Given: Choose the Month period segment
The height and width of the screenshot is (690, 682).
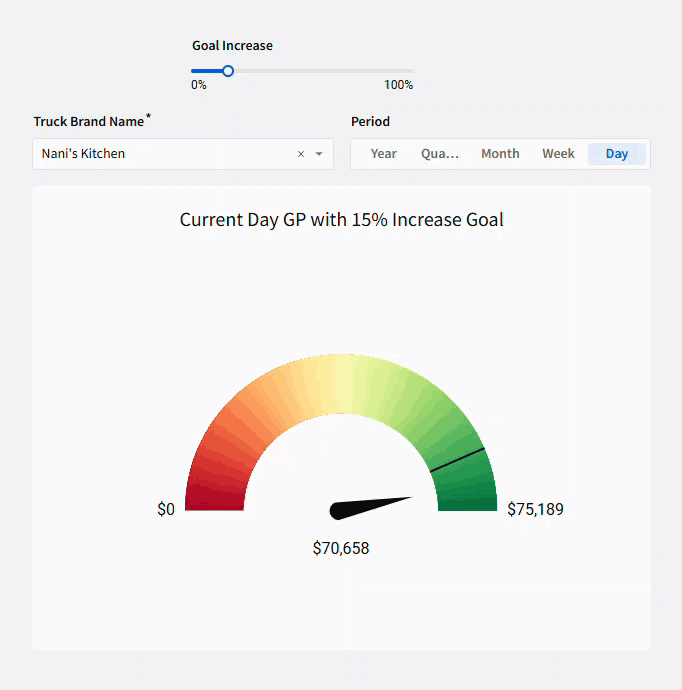Looking at the screenshot, I should coord(500,154).
